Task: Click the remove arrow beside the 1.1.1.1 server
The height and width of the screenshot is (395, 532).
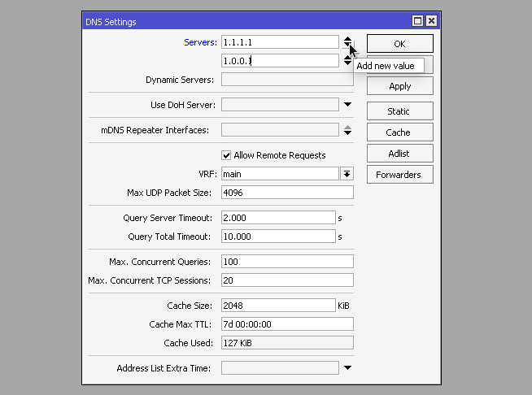Action: (x=347, y=38)
